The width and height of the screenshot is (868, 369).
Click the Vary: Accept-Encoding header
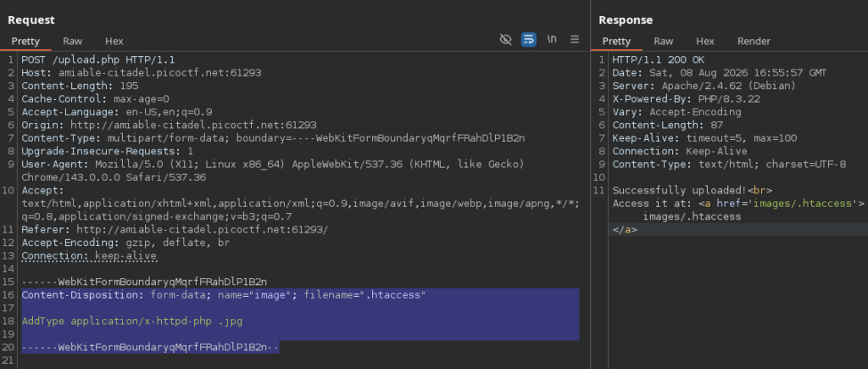pyautogui.click(x=676, y=112)
